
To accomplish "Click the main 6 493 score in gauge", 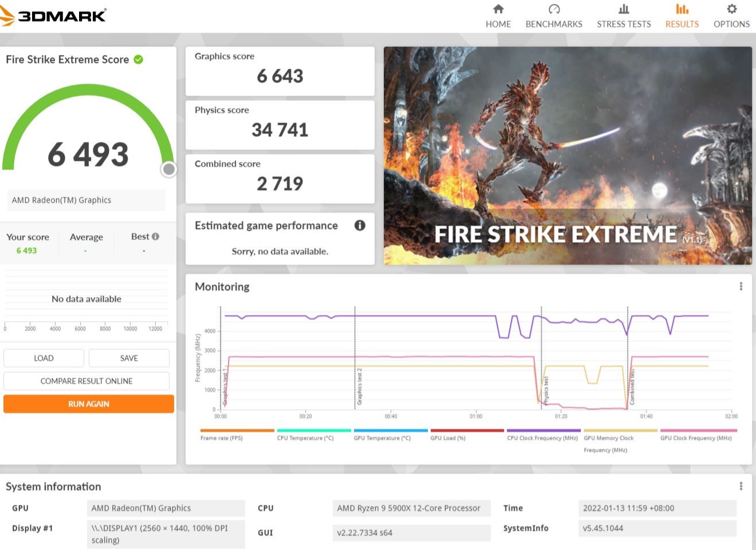I will 88,155.
